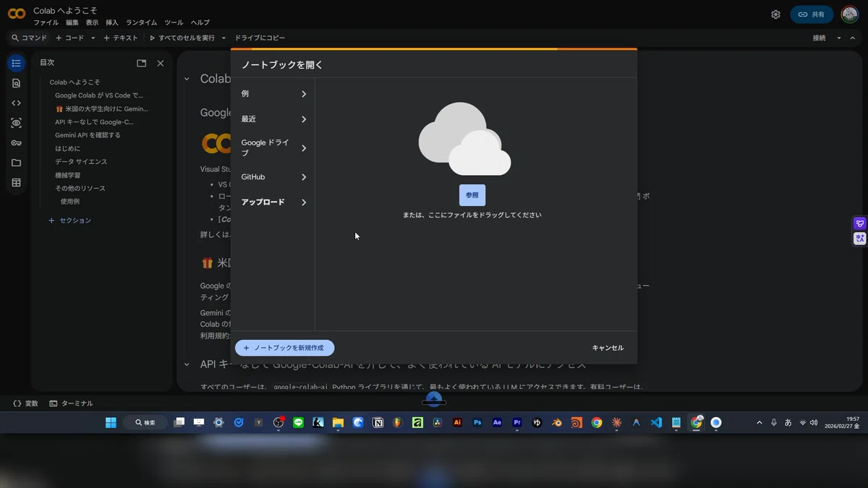The image size is (868, 488).
Task: Show hidden system tray icons
Action: click(759, 423)
